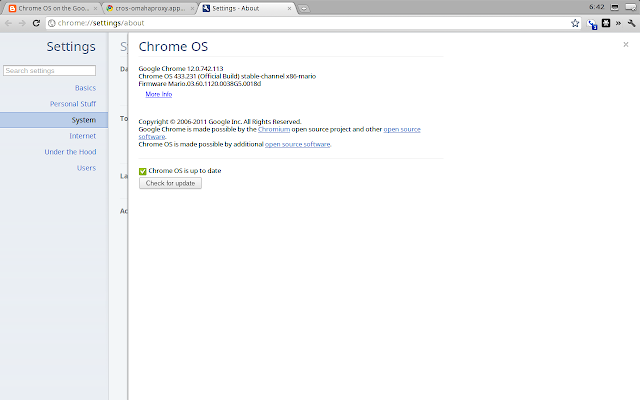Screen dimensions: 640x400
Task: Click the More Info link
Action: click(x=159, y=94)
